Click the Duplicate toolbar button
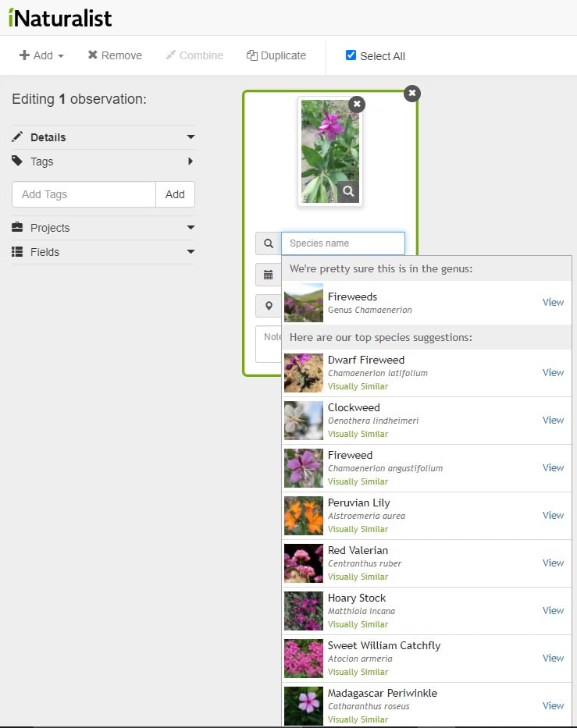Image resolution: width=577 pixels, height=728 pixels. click(276, 55)
